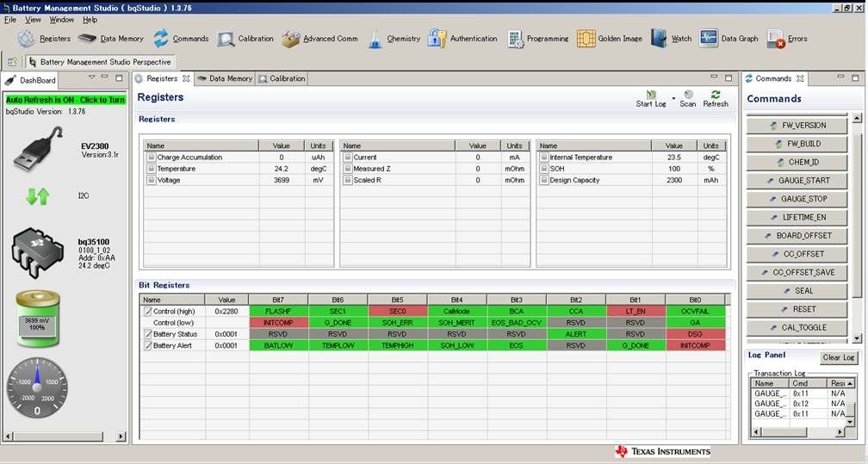Screen dimensions: 868x464
Task: Open the Start Log dropdown arrow
Action: 673,98
